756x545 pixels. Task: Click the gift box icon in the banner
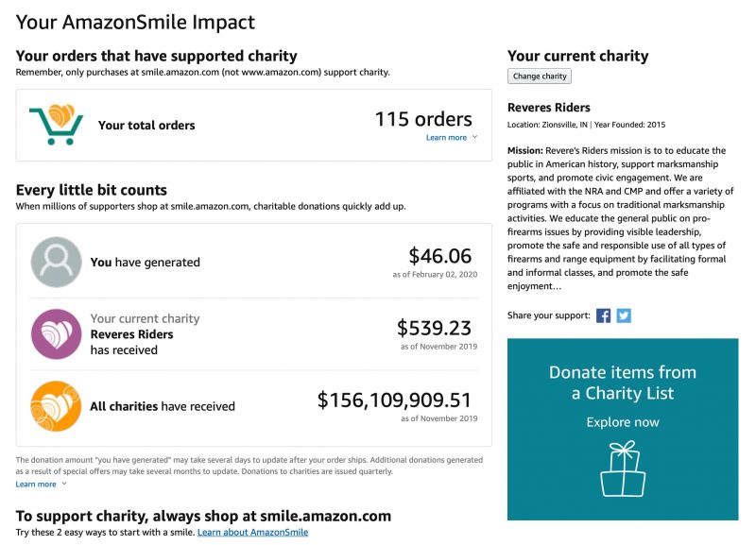point(623,468)
